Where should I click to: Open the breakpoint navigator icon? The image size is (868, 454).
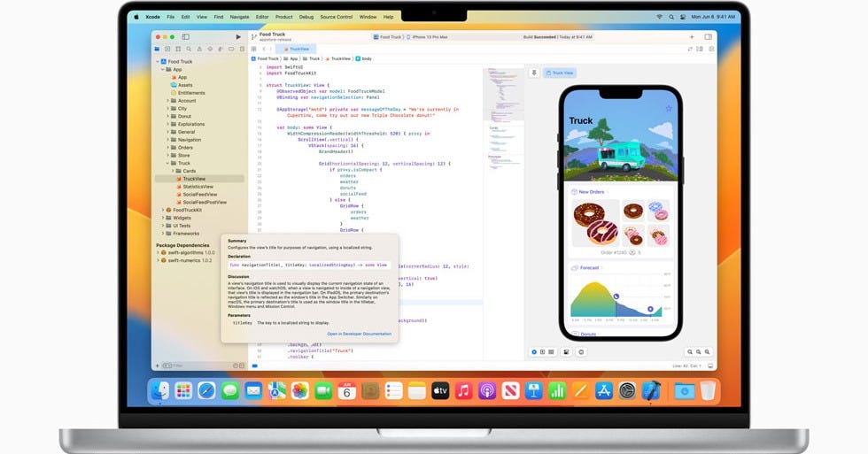(x=231, y=50)
